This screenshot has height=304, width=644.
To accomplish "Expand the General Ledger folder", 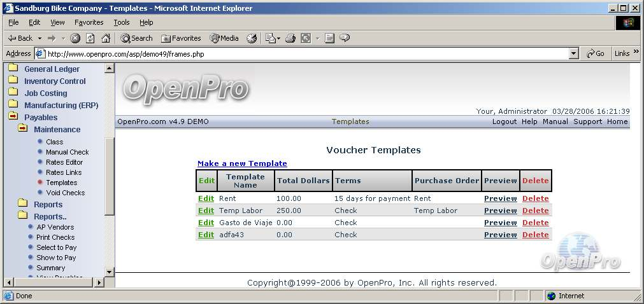I will click(13, 69).
